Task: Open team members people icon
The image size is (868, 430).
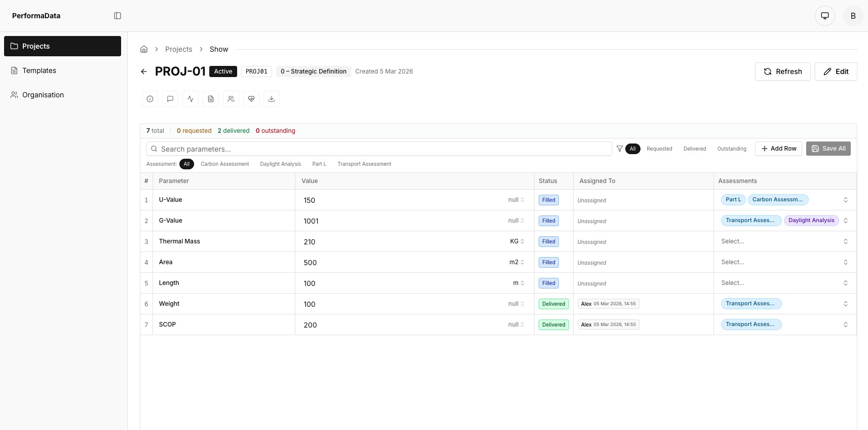Action: click(231, 99)
